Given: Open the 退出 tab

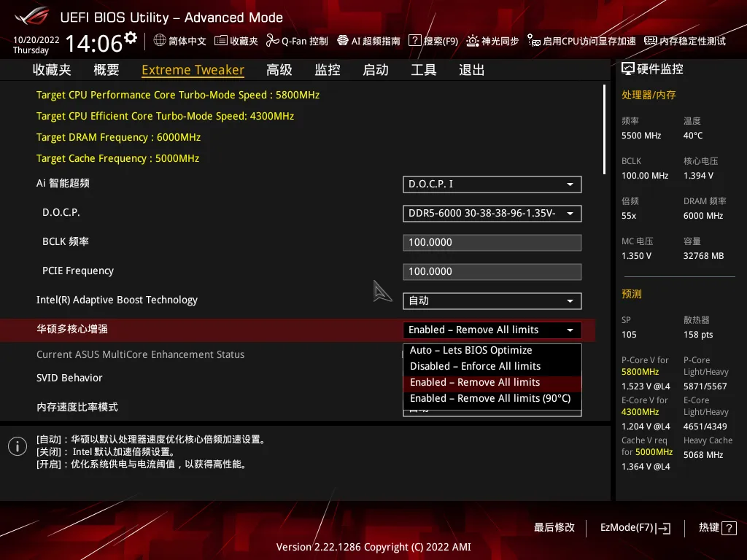Looking at the screenshot, I should pyautogui.click(x=472, y=70).
